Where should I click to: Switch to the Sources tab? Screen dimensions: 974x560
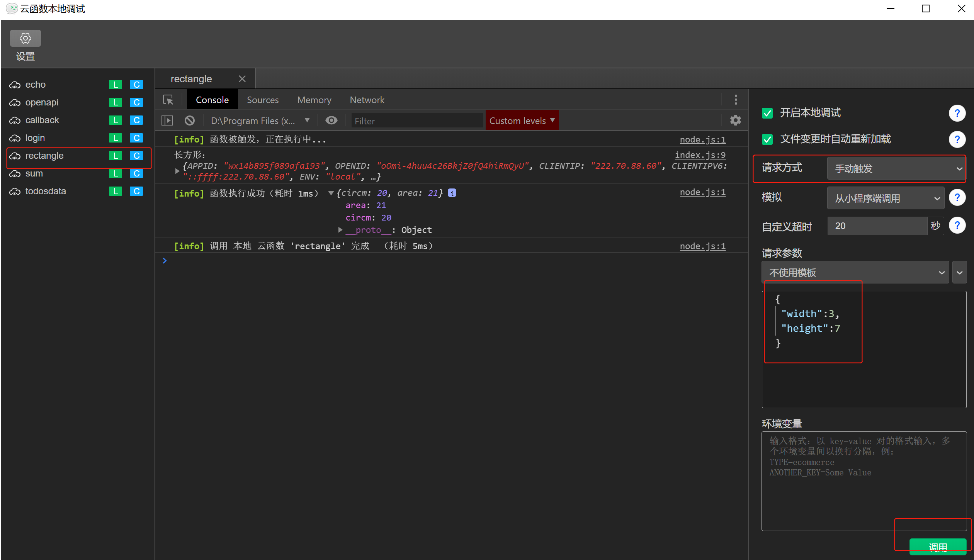click(x=263, y=100)
